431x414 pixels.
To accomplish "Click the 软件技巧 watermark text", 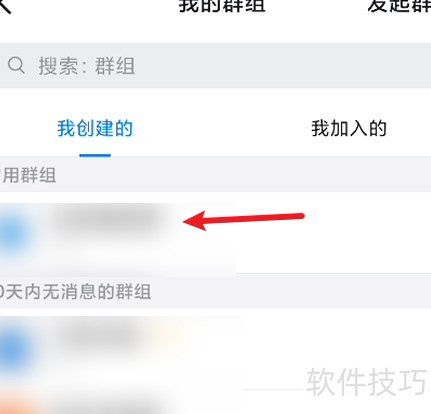I will point(367,382).
